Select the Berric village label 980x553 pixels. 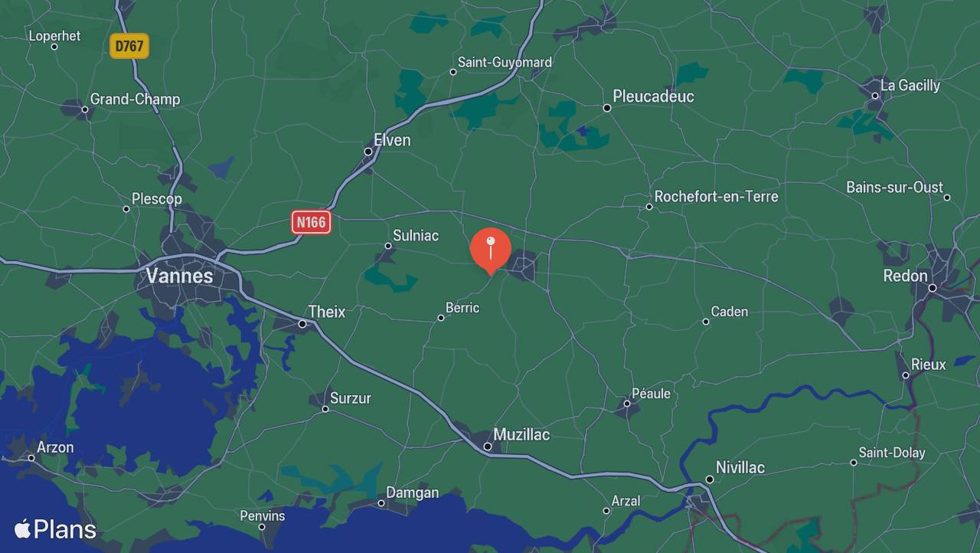point(462,308)
